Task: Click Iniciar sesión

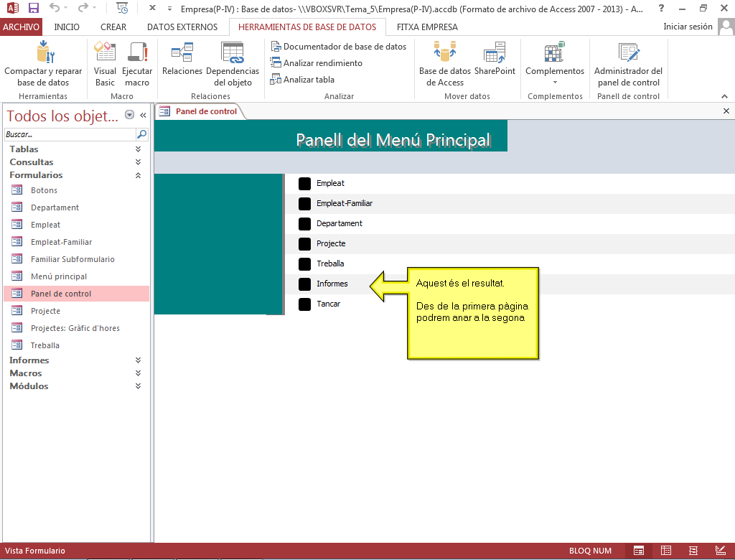Action: (x=688, y=27)
